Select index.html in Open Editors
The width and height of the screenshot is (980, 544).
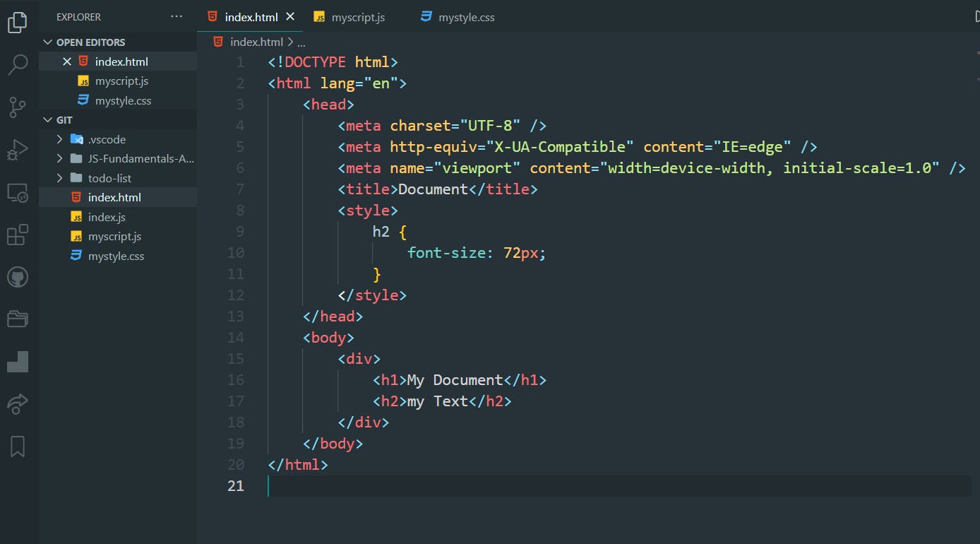click(118, 61)
